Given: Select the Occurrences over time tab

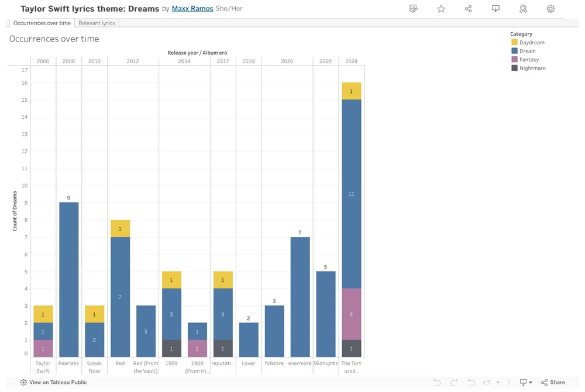Looking at the screenshot, I should [x=42, y=23].
